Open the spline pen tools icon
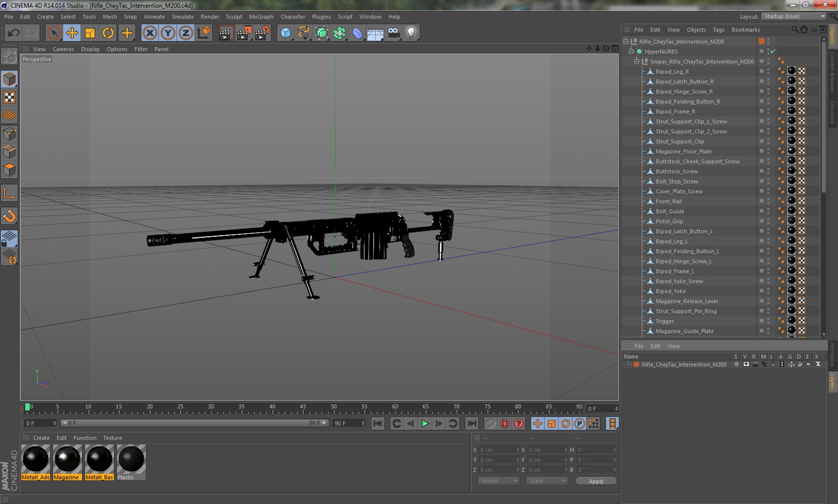The height and width of the screenshot is (504, 838). click(x=304, y=33)
